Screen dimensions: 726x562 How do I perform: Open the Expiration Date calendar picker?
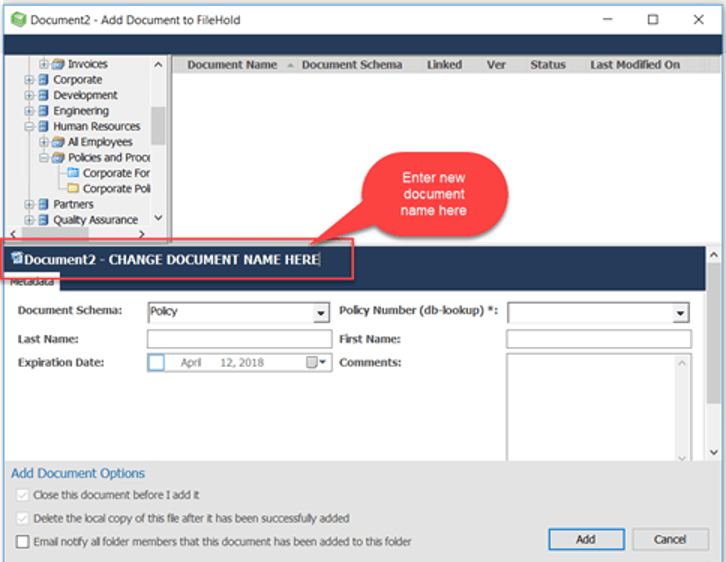point(317,363)
